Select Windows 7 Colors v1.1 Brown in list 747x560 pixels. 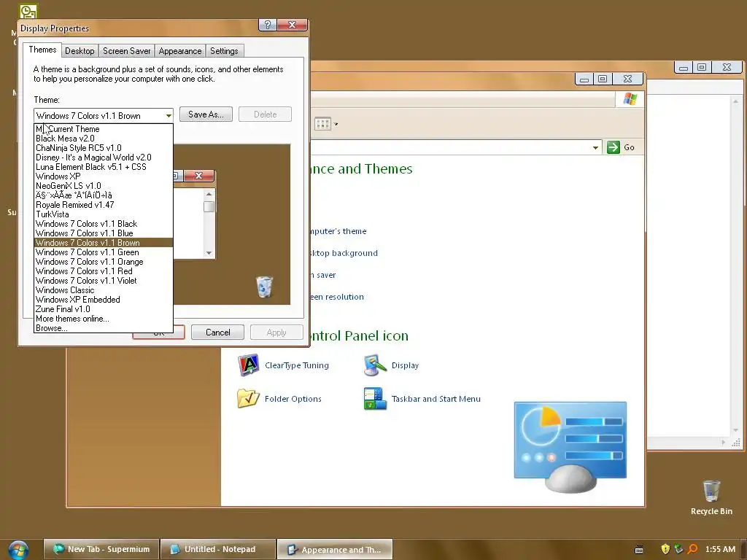[104, 243]
